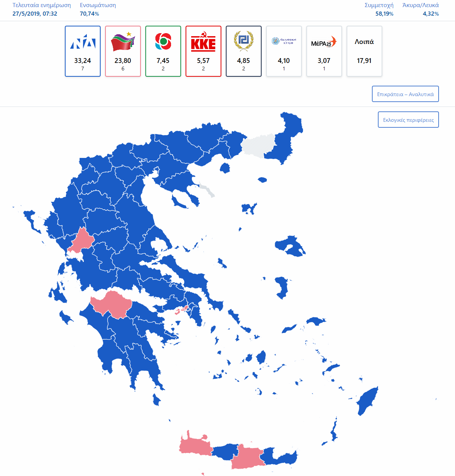
Task: Open the Εκλογικές περιφέρειες button
Action: [408, 120]
